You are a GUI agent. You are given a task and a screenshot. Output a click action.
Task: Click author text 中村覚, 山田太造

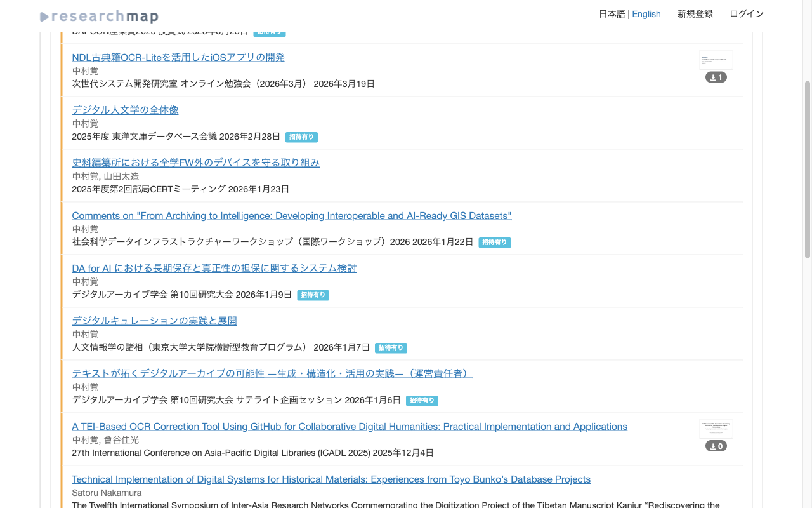point(105,176)
